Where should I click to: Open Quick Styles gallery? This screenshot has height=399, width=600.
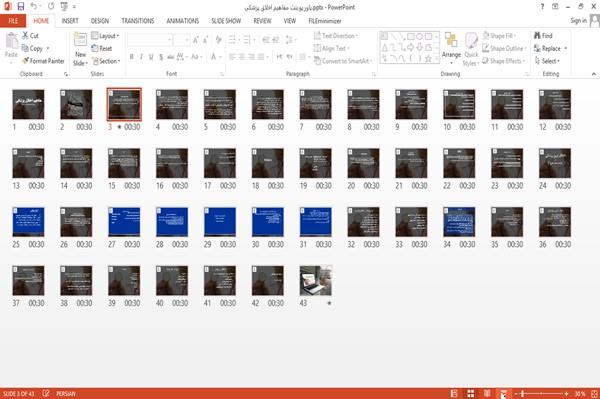pos(471,50)
